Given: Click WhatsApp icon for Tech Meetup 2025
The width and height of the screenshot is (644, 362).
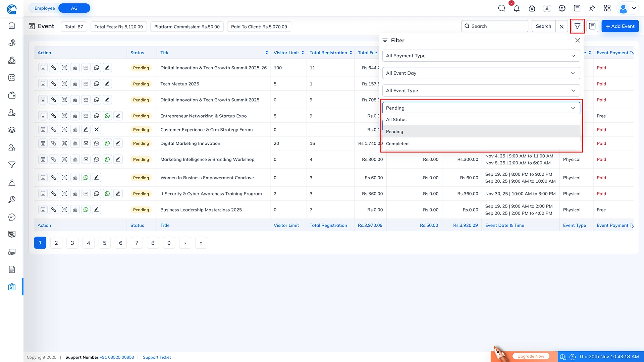Looking at the screenshot, I should click(x=97, y=84).
